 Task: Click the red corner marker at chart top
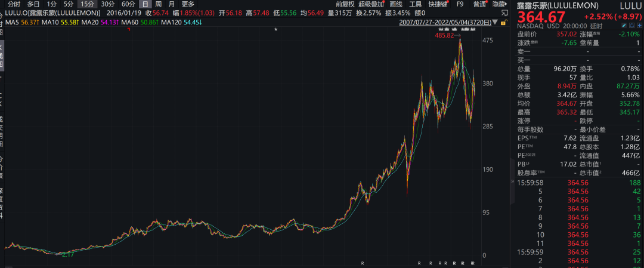[x=129, y=29]
